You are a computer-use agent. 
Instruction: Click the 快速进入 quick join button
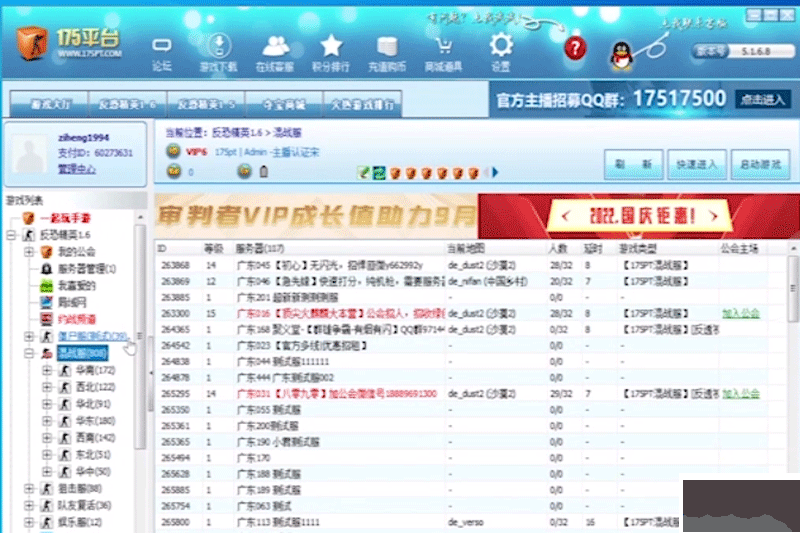[696, 164]
